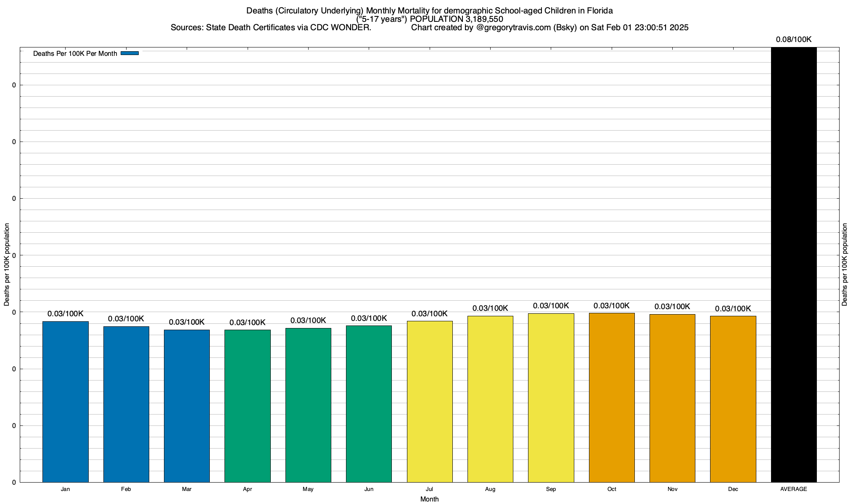
Task: Click the Mar bar in chart
Action: coord(187,406)
